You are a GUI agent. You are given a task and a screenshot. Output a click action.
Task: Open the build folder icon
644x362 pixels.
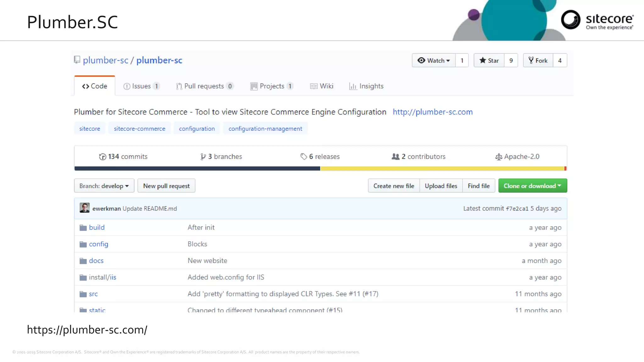pyautogui.click(x=83, y=228)
